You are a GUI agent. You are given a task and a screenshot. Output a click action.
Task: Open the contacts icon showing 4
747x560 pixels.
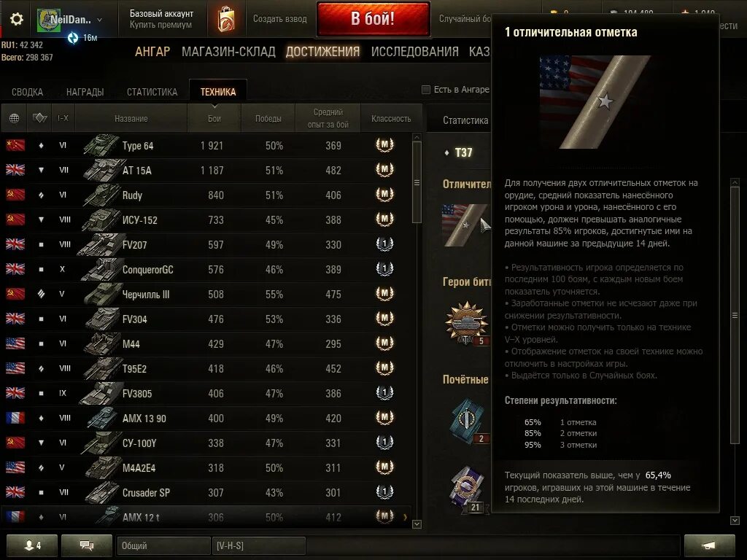32,545
